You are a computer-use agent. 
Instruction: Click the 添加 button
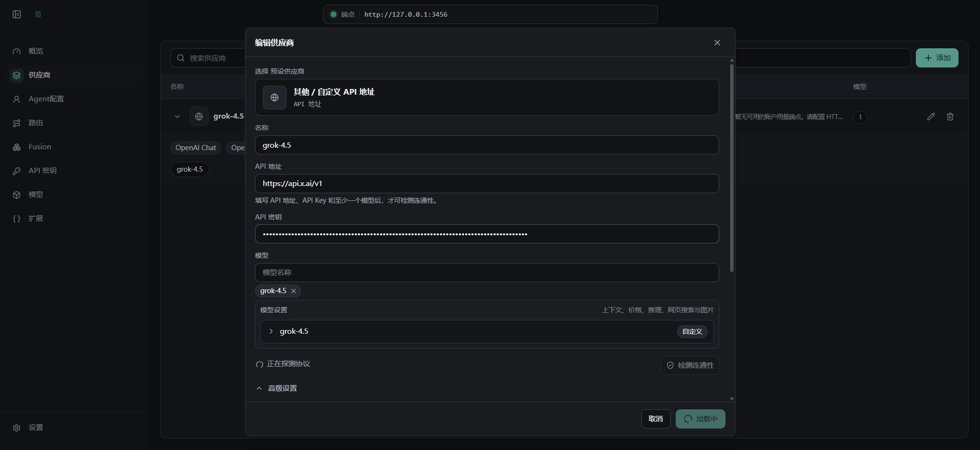click(x=937, y=58)
